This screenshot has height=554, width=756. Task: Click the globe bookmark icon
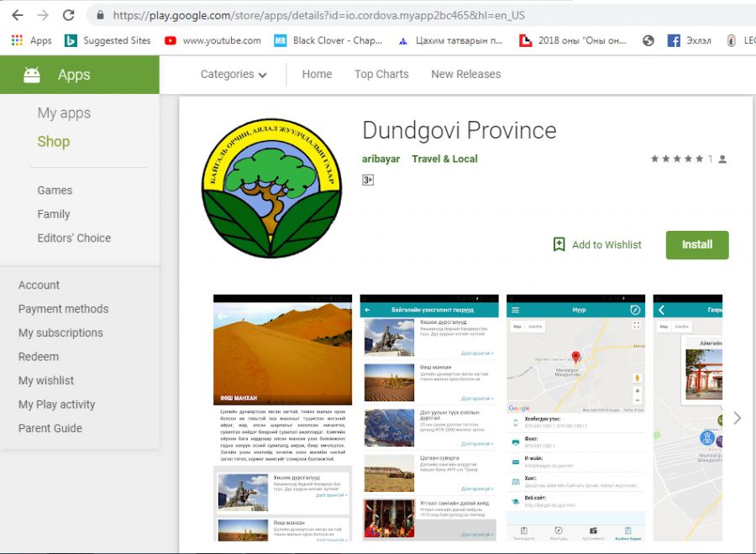648,40
